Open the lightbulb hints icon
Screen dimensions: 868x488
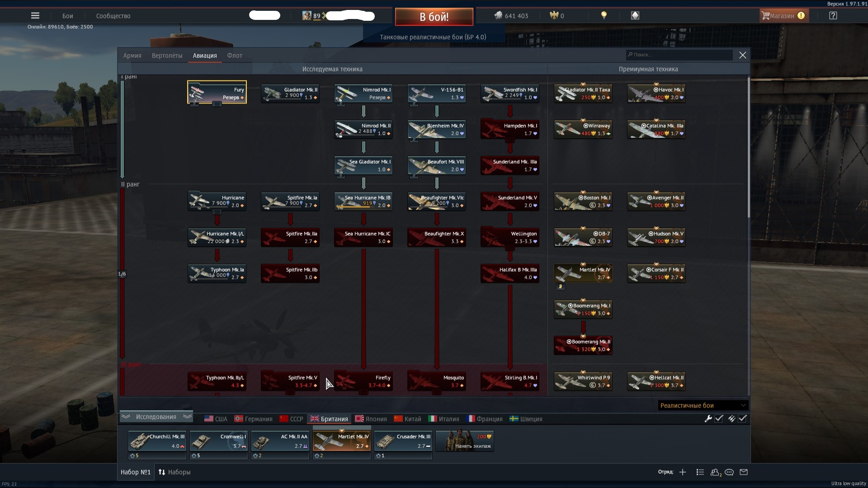pos(604,16)
